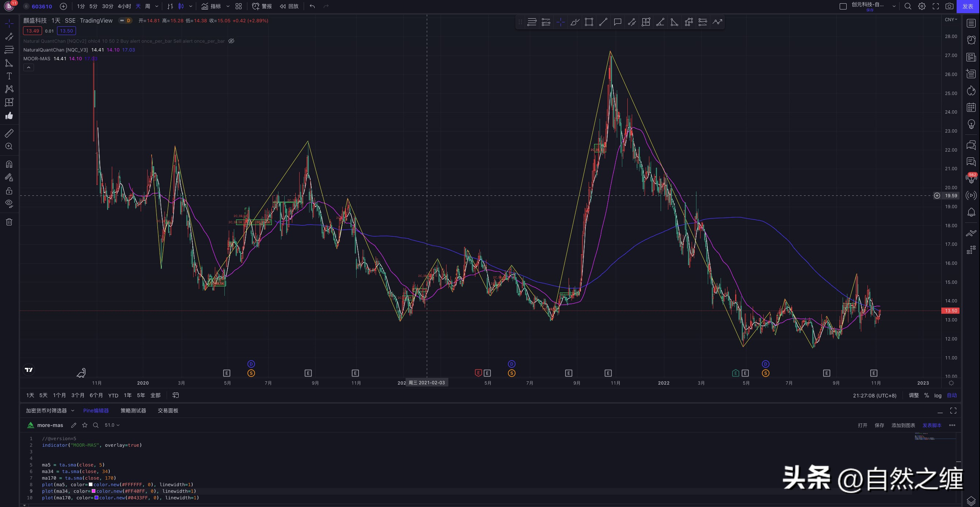Collapse the indicator legend with the chevron arrow
The image size is (980, 507).
tap(29, 67)
